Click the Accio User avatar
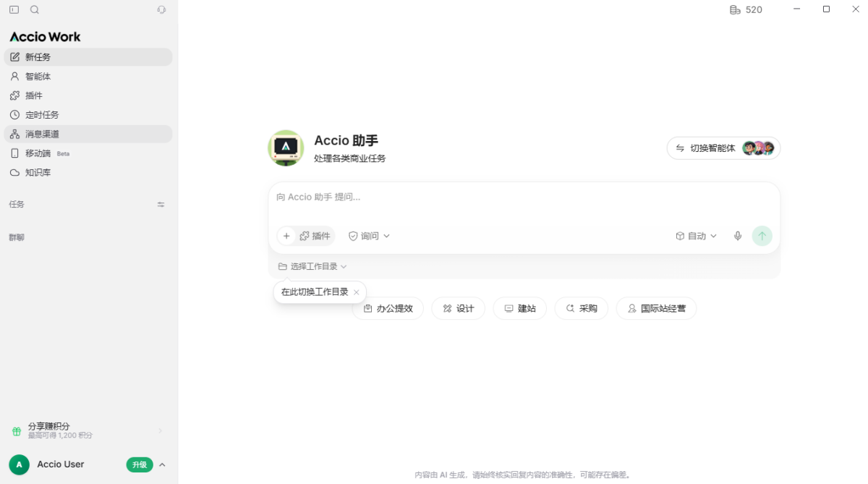Viewport: 868px width, 484px height. tap(20, 464)
